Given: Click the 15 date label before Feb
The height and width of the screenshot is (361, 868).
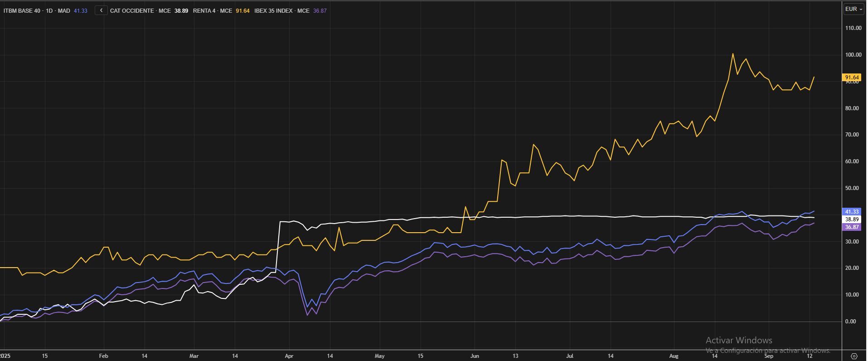Looking at the screenshot, I should [44, 356].
